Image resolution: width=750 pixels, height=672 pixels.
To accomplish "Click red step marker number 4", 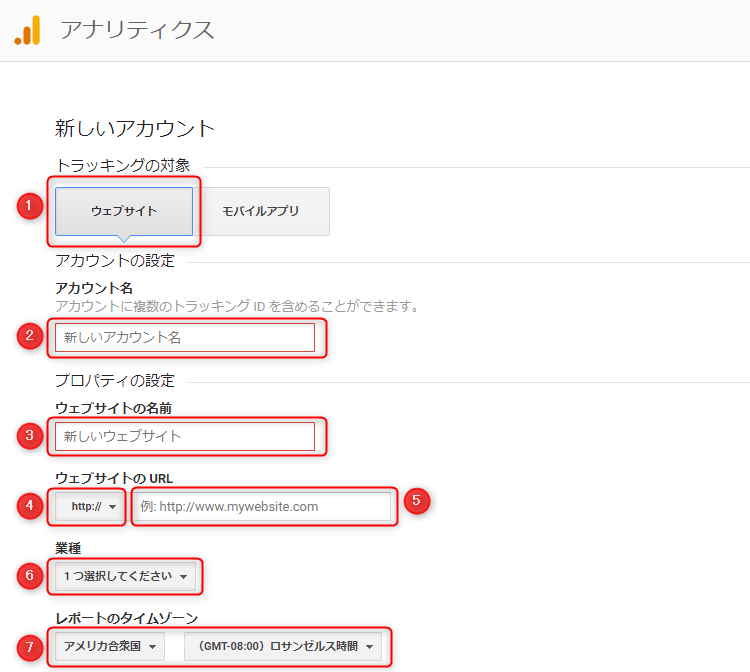I will coord(30,506).
